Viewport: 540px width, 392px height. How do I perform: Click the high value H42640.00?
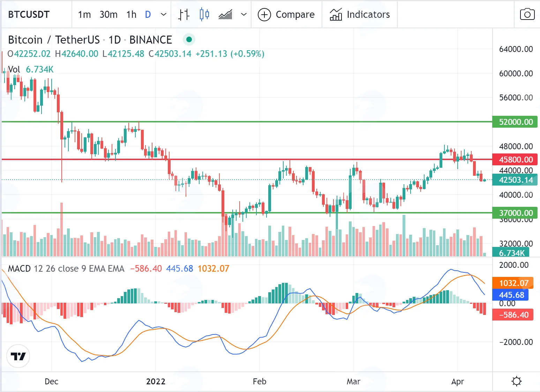pos(77,54)
